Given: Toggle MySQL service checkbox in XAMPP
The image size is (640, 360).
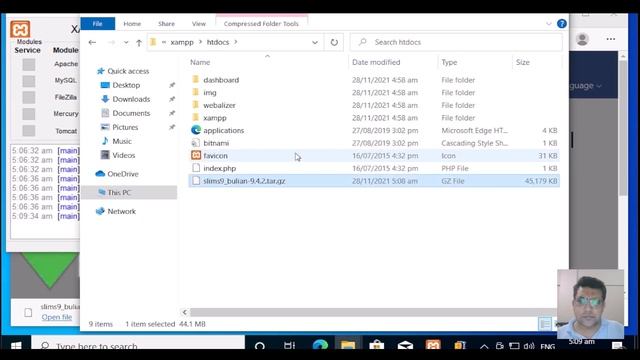Looking at the screenshot, I should [x=29, y=81].
